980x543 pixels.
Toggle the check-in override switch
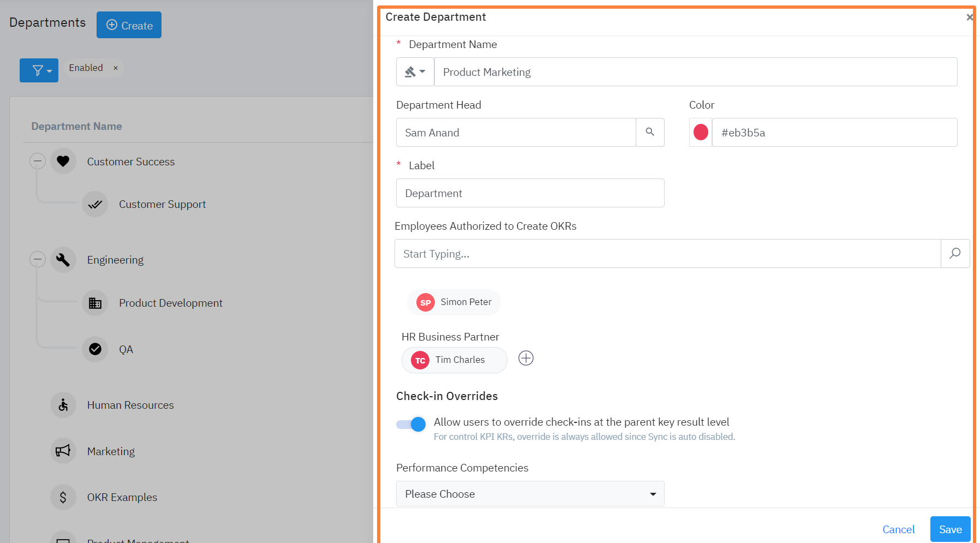pos(411,425)
